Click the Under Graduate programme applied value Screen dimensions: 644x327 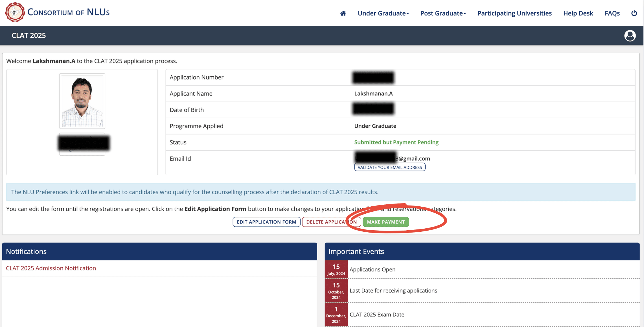tap(375, 126)
